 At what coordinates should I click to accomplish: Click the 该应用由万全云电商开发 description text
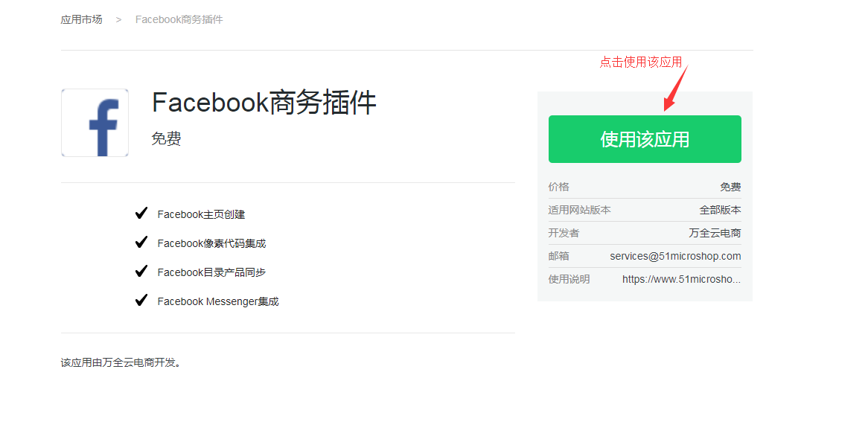[x=121, y=362]
